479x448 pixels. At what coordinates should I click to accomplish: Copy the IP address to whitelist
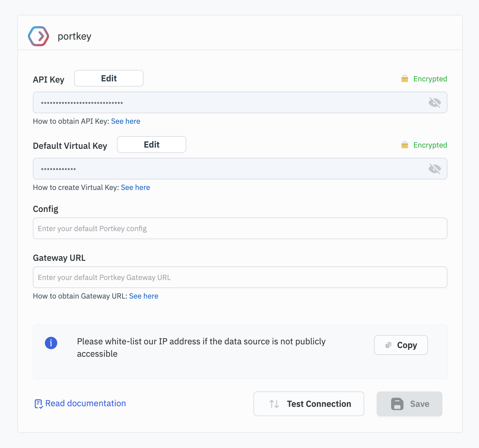[x=401, y=345]
